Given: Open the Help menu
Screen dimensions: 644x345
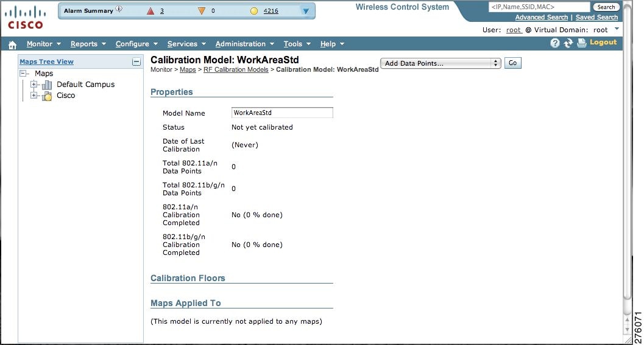Looking at the screenshot, I should 332,44.
